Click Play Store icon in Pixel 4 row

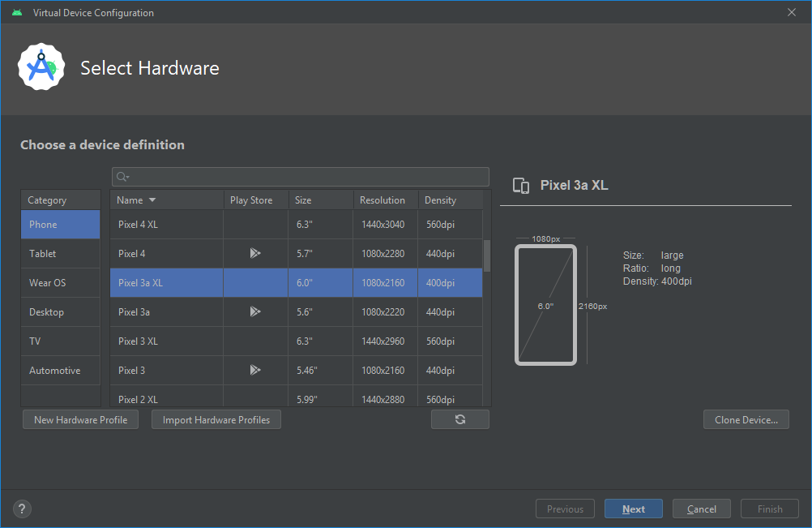254,253
